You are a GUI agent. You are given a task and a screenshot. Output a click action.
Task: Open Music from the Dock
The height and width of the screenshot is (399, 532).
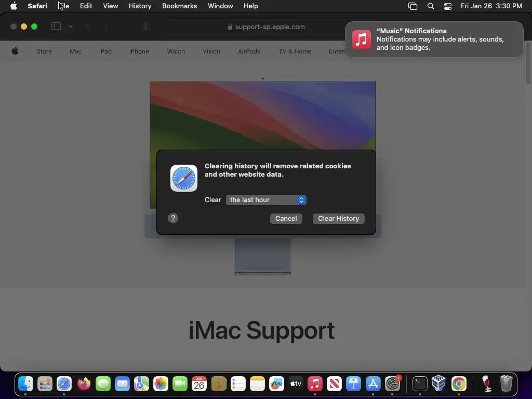(315, 384)
